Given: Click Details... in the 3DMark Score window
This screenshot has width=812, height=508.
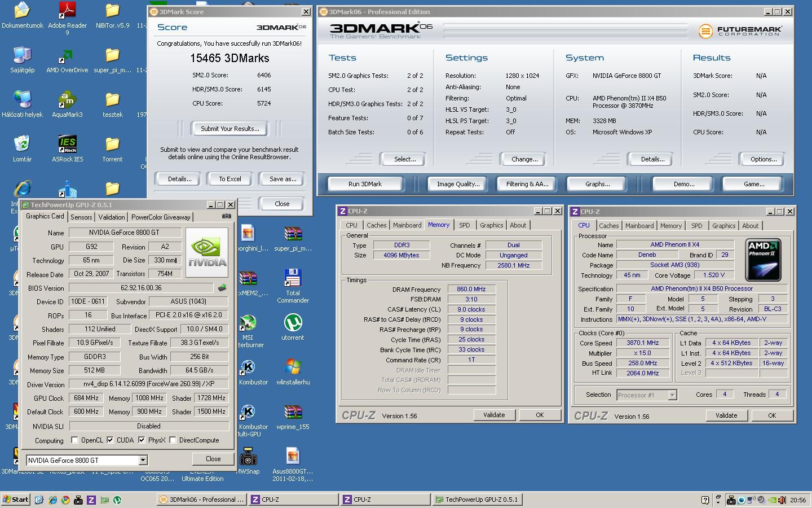Looking at the screenshot, I should 179,179.
